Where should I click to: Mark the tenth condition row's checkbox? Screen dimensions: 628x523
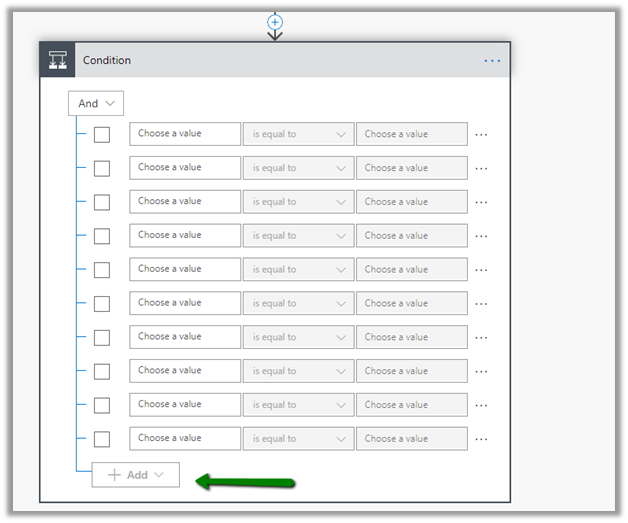coord(102,439)
